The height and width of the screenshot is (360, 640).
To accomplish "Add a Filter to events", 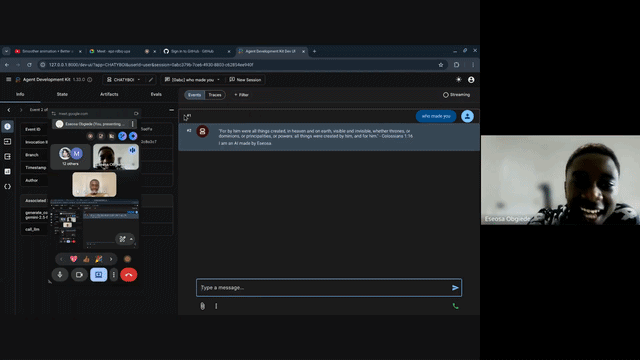I will [x=241, y=95].
